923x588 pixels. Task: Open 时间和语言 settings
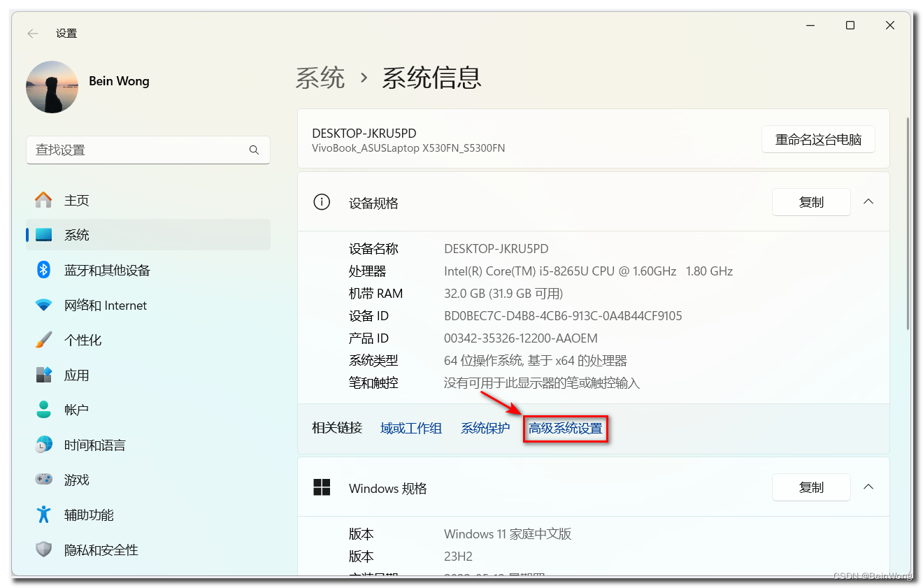[148, 445]
